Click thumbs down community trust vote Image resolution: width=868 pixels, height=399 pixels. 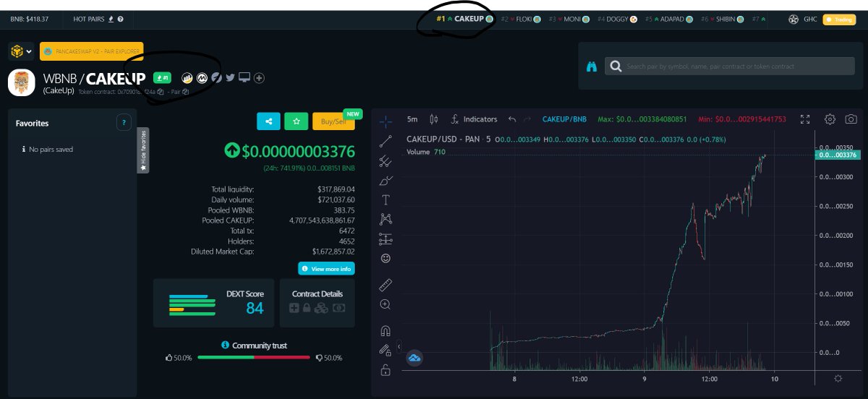(319, 358)
